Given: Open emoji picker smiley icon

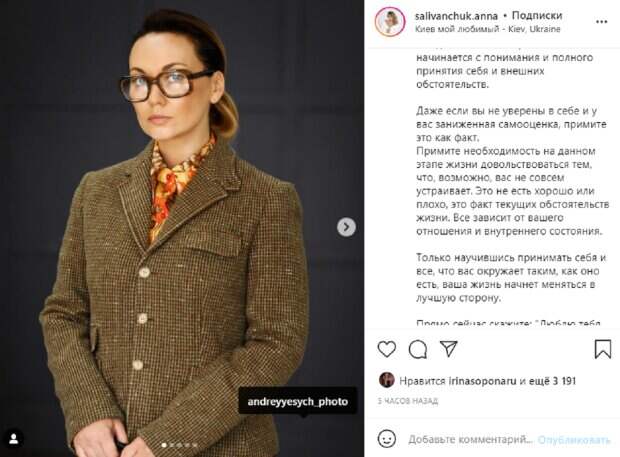Looking at the screenshot, I should point(387,439).
